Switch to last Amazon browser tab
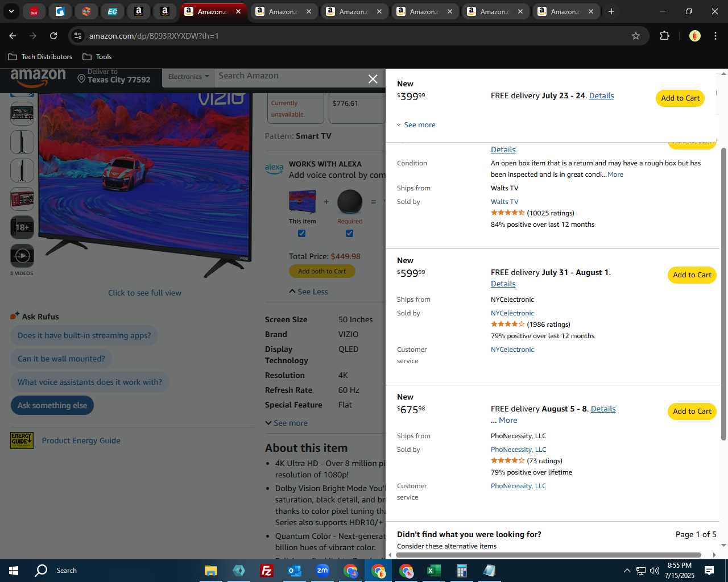This screenshot has height=582, width=728. 566,11
